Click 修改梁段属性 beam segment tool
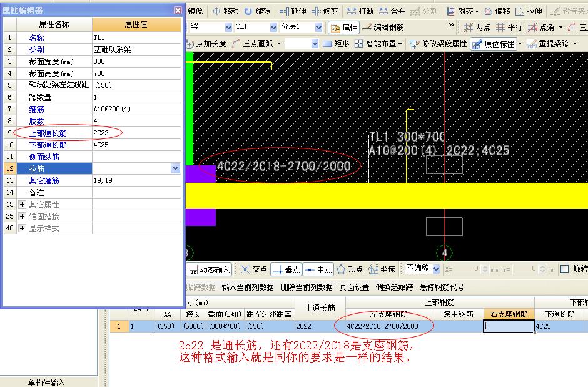 [x=438, y=44]
